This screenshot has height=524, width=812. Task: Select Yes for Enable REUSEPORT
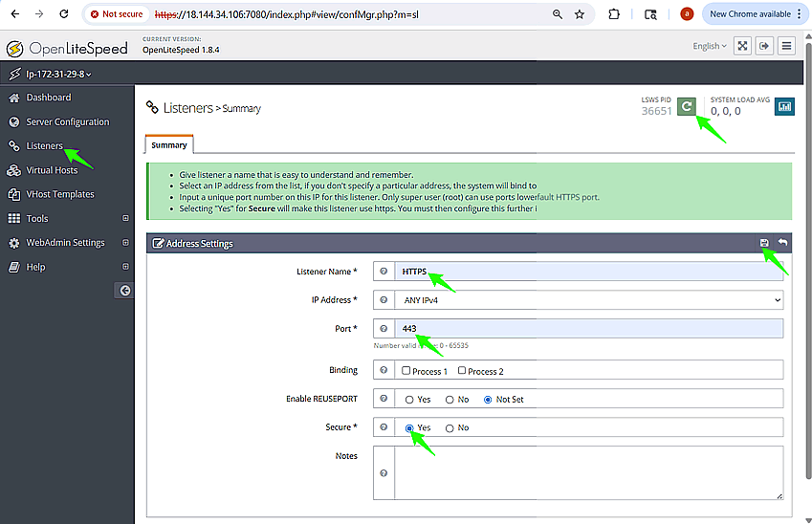pos(409,400)
